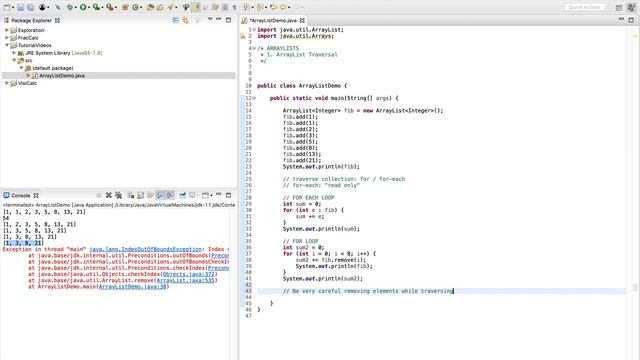The width and height of the screenshot is (640, 360).
Task: Toggle Show Console on Standard Error
Action: point(171,195)
